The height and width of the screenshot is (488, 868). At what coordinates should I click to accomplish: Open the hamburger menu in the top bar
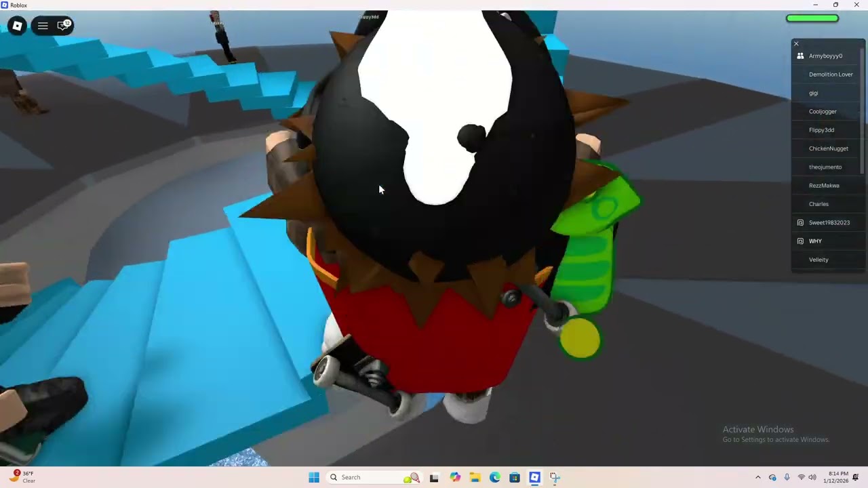click(43, 26)
